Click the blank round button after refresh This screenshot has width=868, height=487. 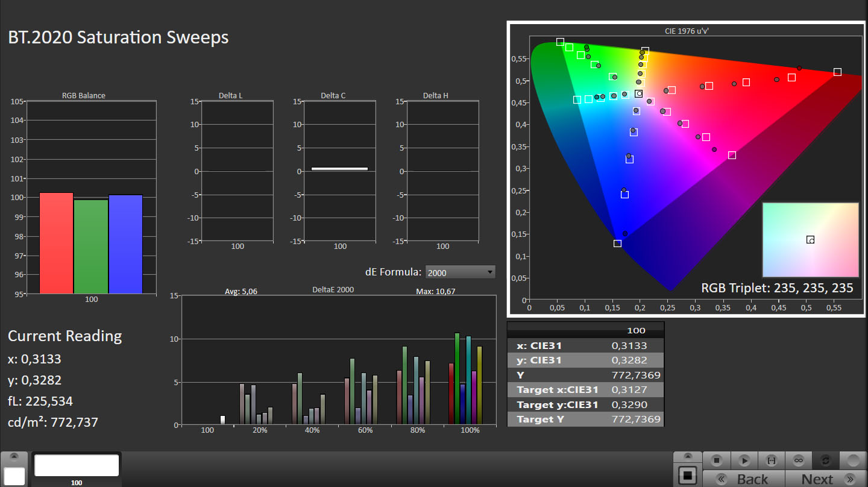coord(853,460)
